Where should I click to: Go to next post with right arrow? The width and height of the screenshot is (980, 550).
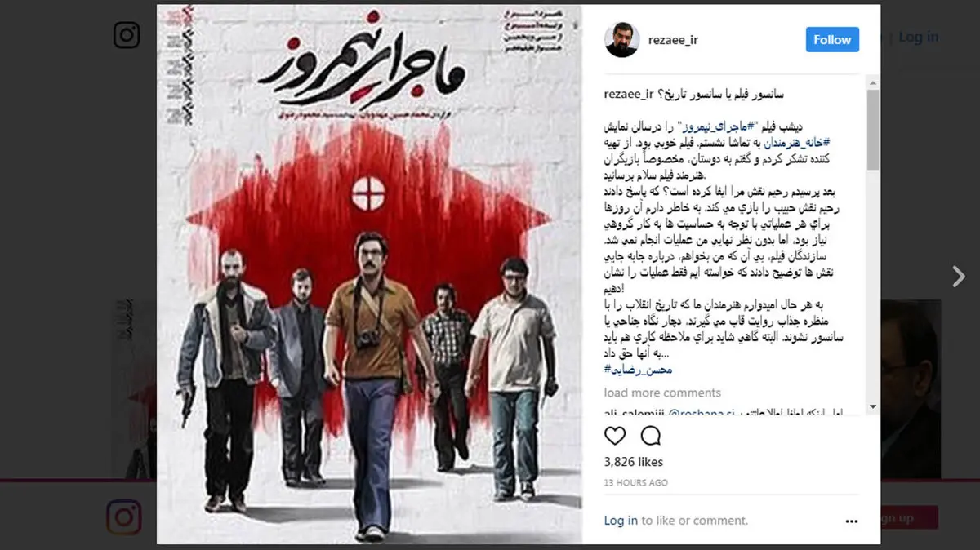point(959,277)
